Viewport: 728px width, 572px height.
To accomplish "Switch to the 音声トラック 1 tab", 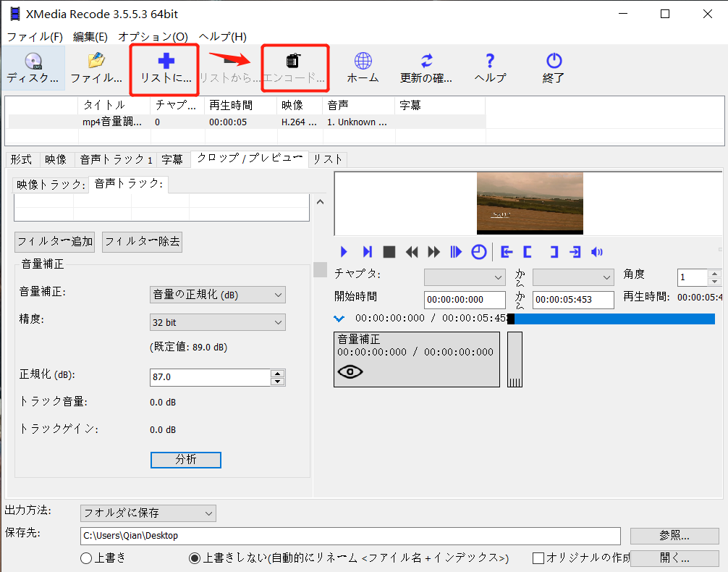I will coord(116,159).
